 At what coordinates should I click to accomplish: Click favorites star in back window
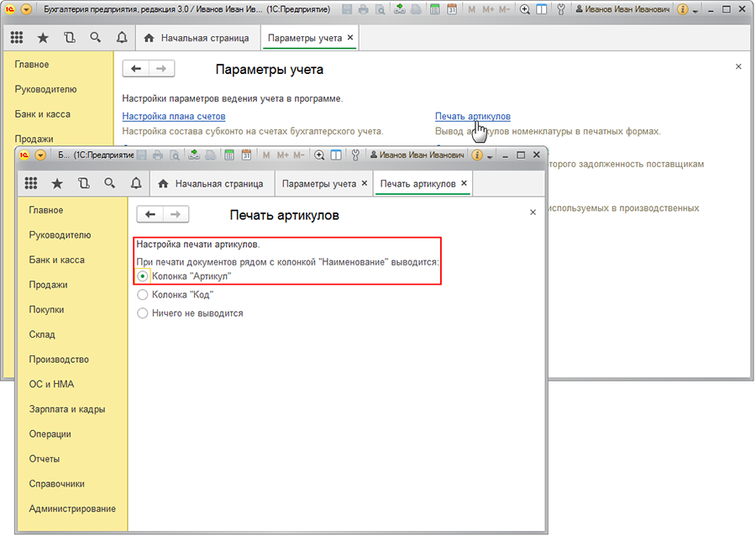tap(43, 38)
